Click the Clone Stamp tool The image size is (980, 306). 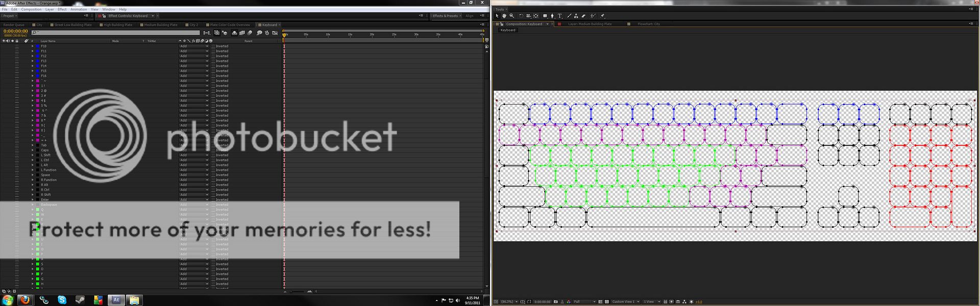click(x=576, y=16)
